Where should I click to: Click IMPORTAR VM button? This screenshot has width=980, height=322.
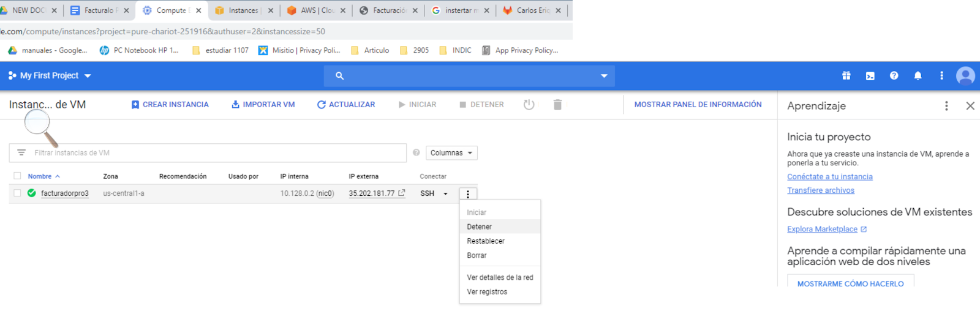coord(263,105)
